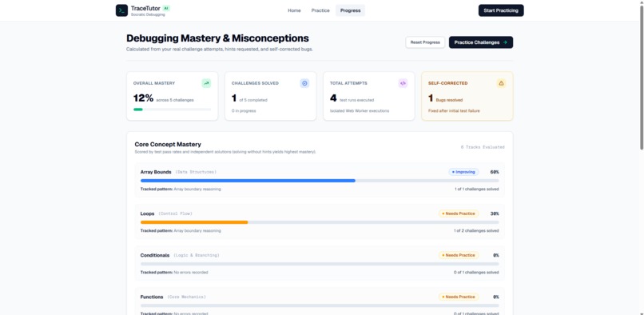Click the Conditionals empty progress bar
This screenshot has height=315, width=644.
pos(320,264)
